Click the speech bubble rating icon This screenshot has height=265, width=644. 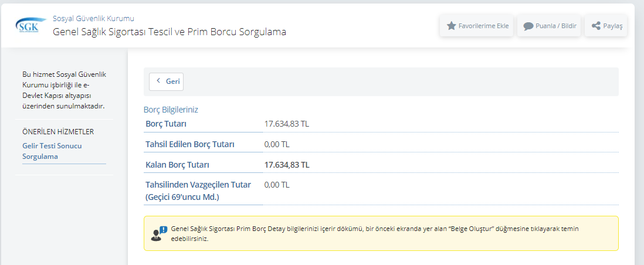click(528, 26)
